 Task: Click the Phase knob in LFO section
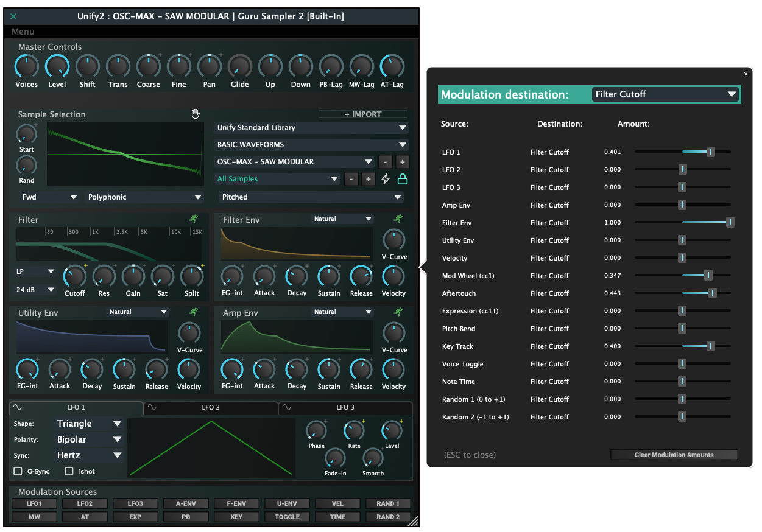click(316, 431)
